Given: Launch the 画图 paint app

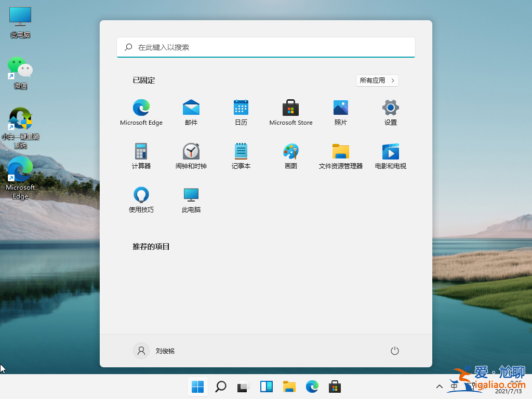Looking at the screenshot, I should click(290, 152).
